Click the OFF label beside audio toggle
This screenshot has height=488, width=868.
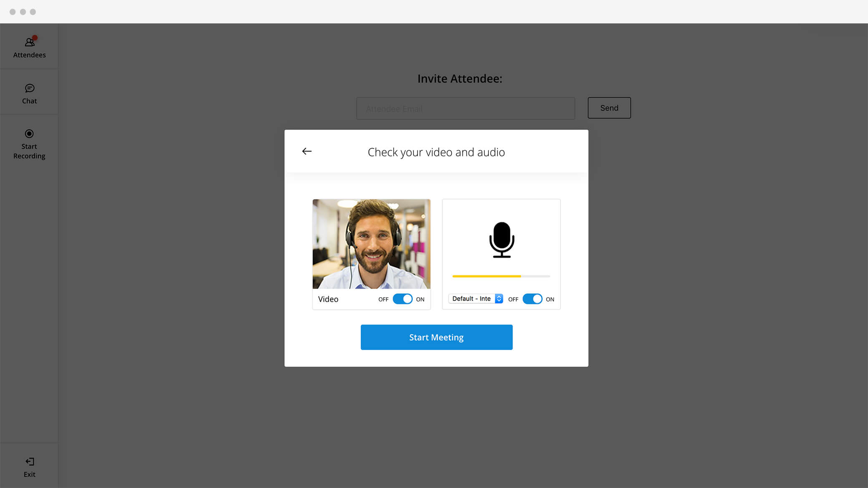coord(513,299)
